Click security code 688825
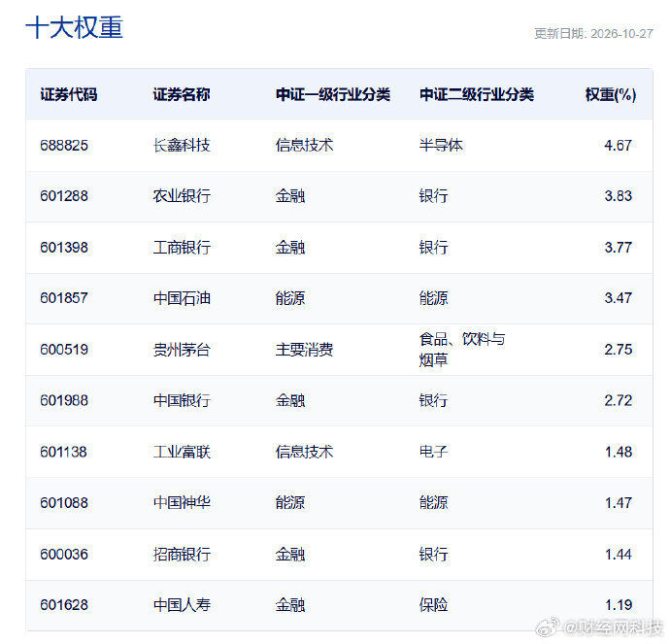The height and width of the screenshot is (644, 670). coord(64,146)
